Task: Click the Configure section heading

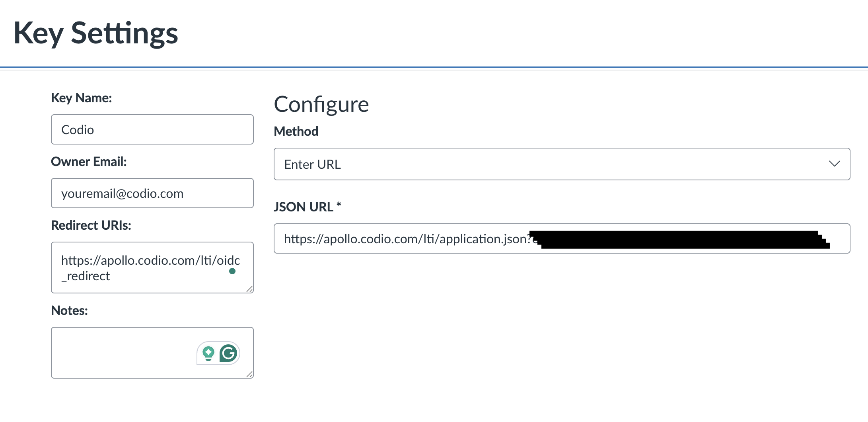Action: (321, 104)
